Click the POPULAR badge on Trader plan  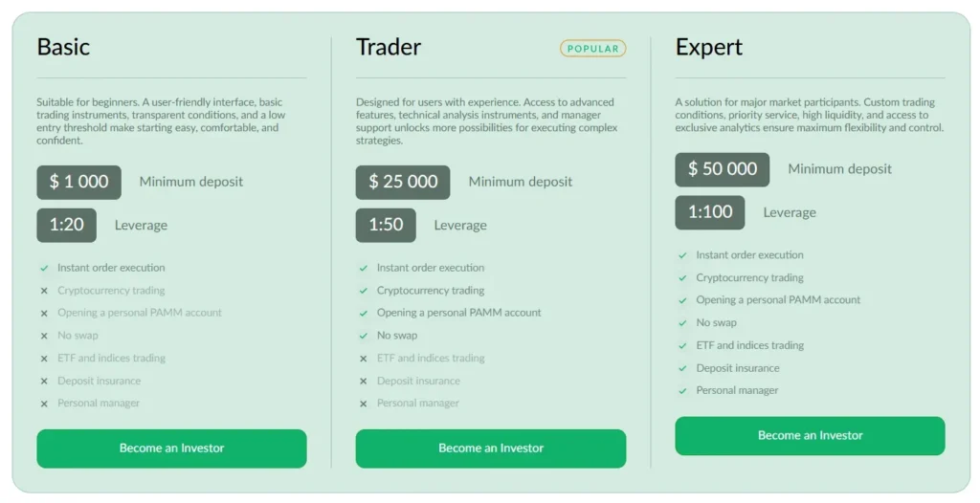click(593, 48)
